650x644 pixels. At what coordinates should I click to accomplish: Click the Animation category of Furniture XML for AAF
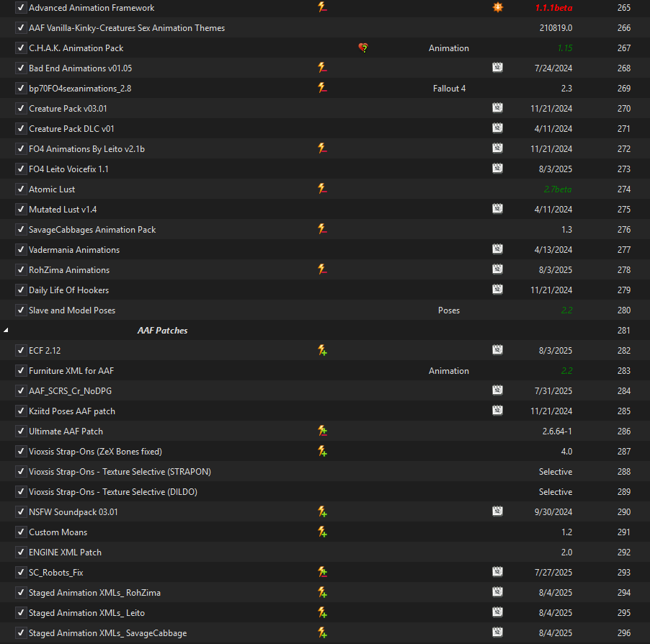click(x=448, y=371)
